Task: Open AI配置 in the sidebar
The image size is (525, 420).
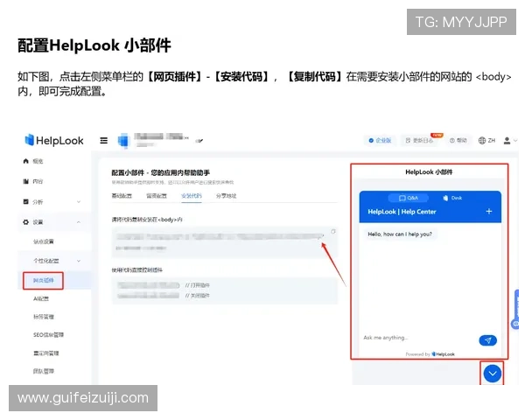Action: (41, 298)
